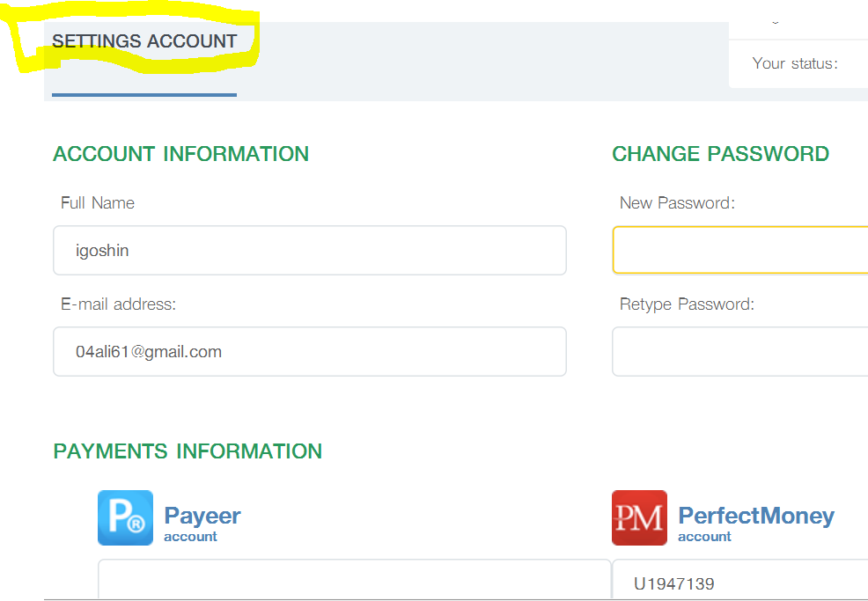Click the "New Password:" label

(x=677, y=203)
